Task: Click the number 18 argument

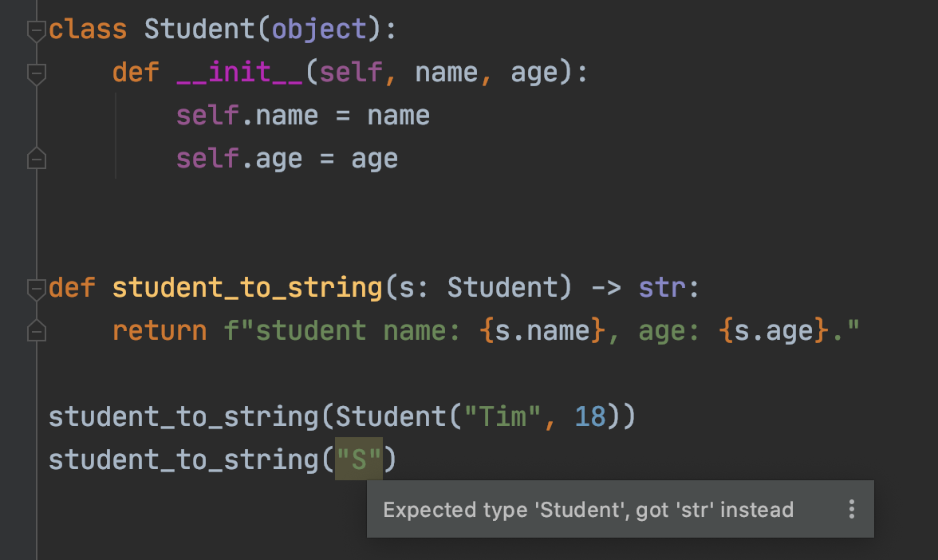Action: click(591, 416)
